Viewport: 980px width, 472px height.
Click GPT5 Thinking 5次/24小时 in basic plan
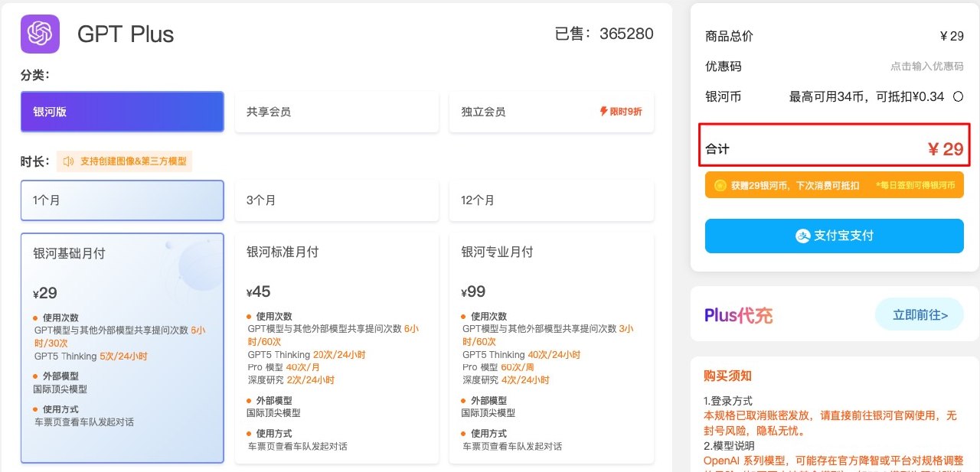point(90,356)
